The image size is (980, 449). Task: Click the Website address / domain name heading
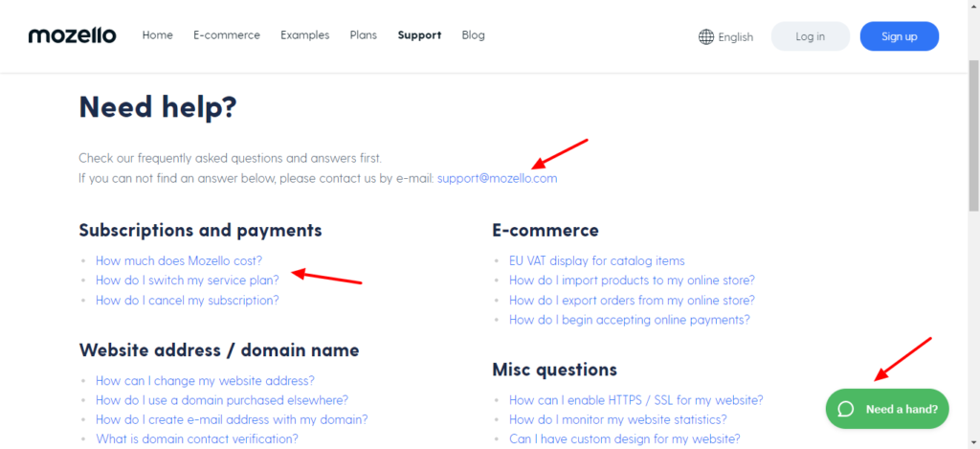point(219,349)
